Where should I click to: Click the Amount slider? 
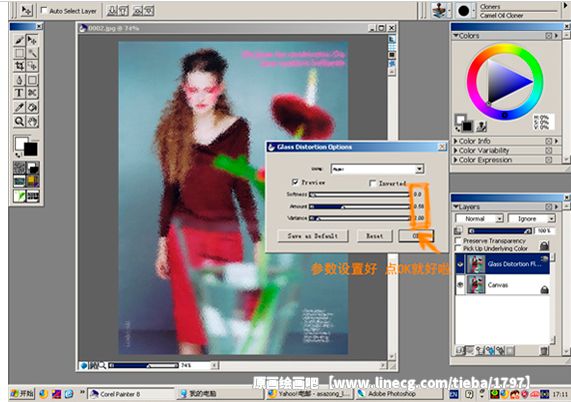[359, 207]
